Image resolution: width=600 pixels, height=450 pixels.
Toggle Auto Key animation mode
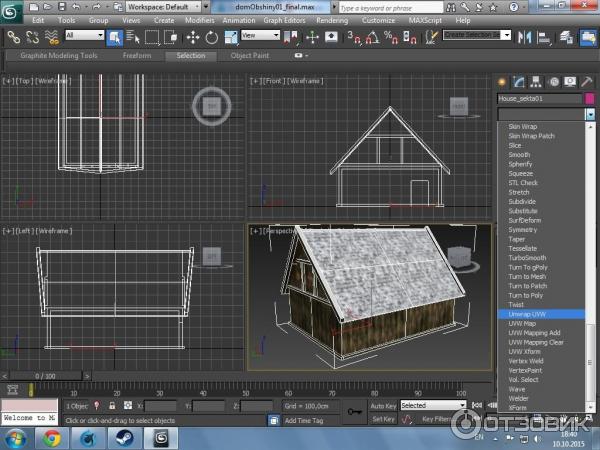pos(383,406)
